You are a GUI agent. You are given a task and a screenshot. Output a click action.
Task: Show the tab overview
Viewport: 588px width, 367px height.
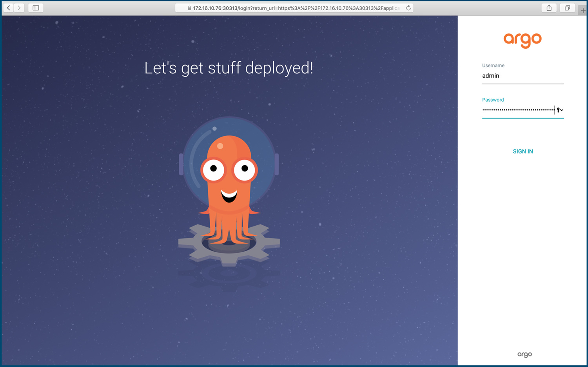(567, 8)
